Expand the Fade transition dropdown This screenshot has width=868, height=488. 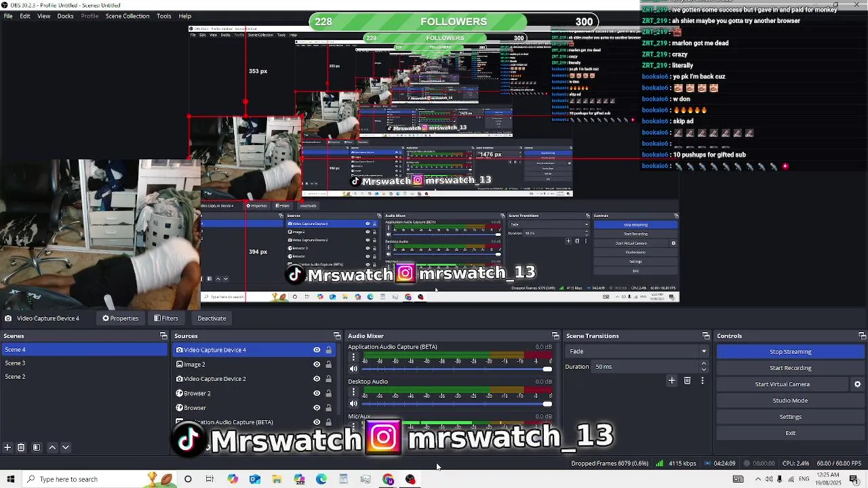[x=703, y=351]
